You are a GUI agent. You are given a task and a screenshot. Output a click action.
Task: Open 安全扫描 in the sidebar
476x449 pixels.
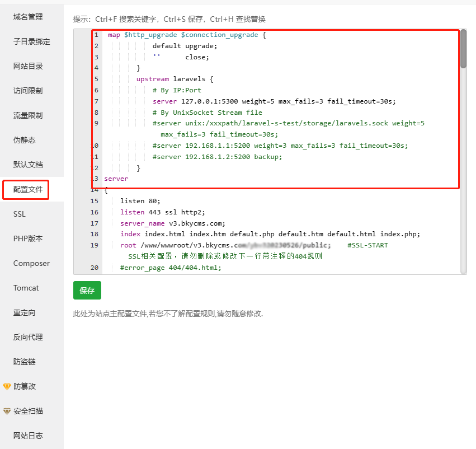(28, 411)
